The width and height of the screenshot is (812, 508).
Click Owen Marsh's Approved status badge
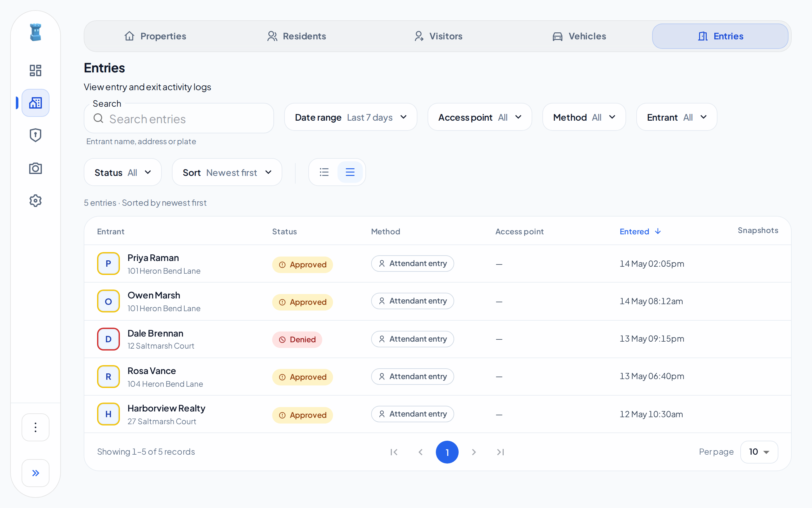[x=302, y=302]
